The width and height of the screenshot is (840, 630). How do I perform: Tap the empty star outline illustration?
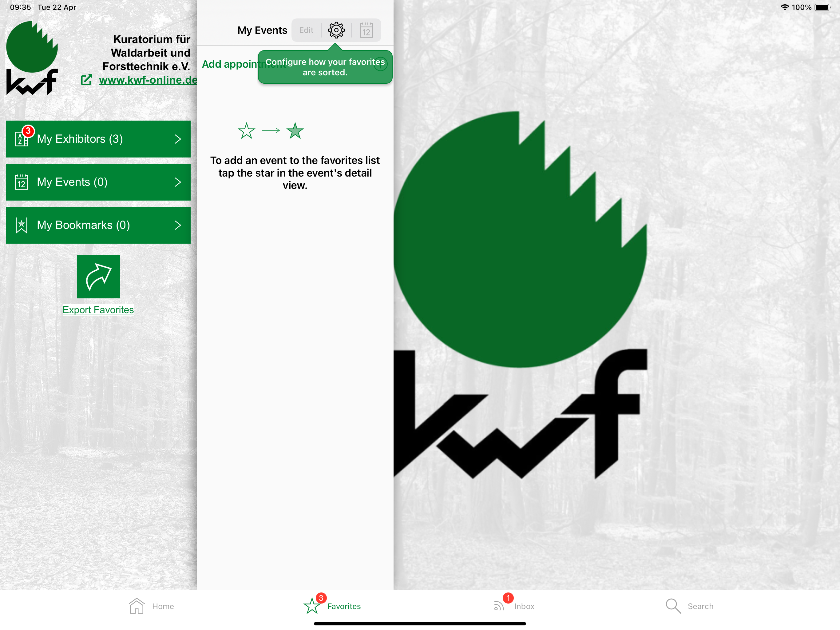pos(247,131)
